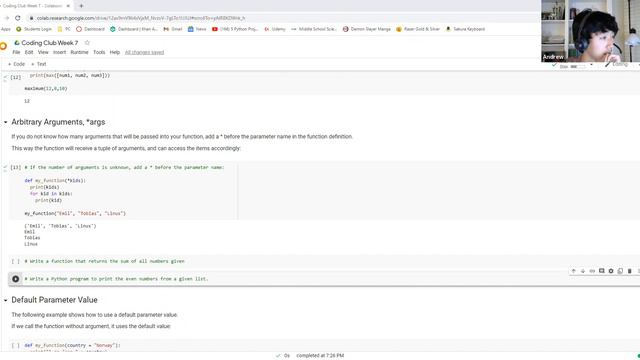Click the Colab logo
The height and width of the screenshot is (360, 640).
[x=3, y=46]
